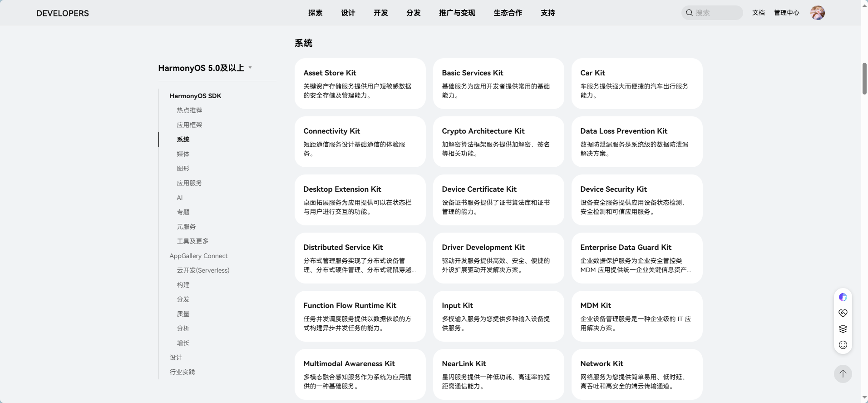The height and width of the screenshot is (403, 868).
Task: Open the Car Kit card
Action: tap(637, 84)
